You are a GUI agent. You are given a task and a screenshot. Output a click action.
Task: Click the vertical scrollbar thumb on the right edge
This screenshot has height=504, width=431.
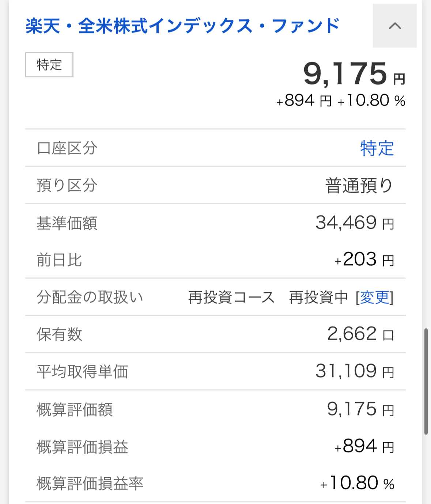(426, 381)
